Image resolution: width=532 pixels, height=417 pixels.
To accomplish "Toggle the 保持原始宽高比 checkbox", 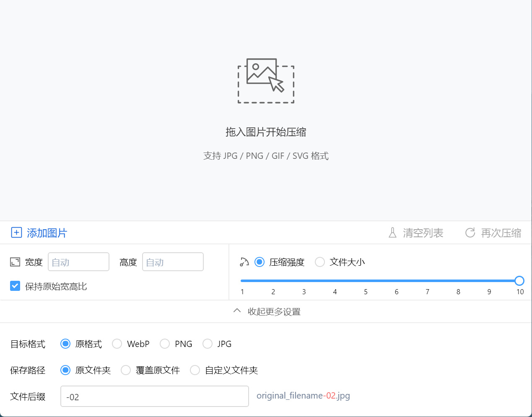I will click(x=15, y=286).
